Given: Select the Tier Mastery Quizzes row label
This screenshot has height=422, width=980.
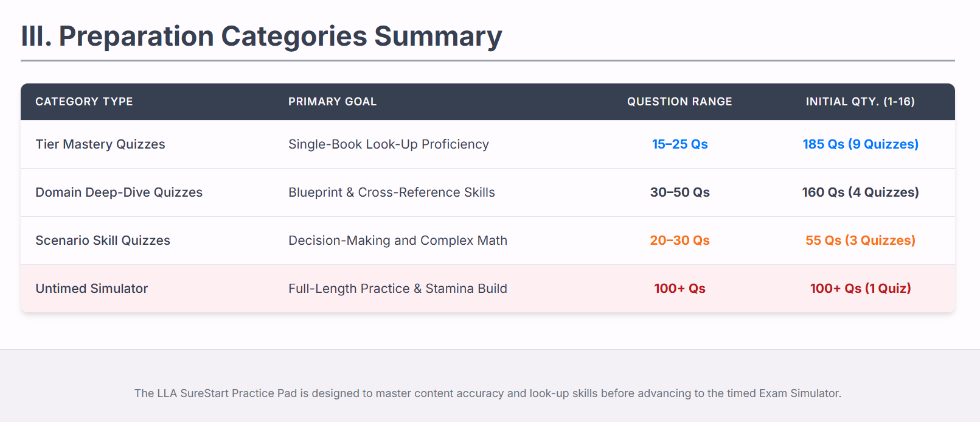Looking at the screenshot, I should pos(100,144).
